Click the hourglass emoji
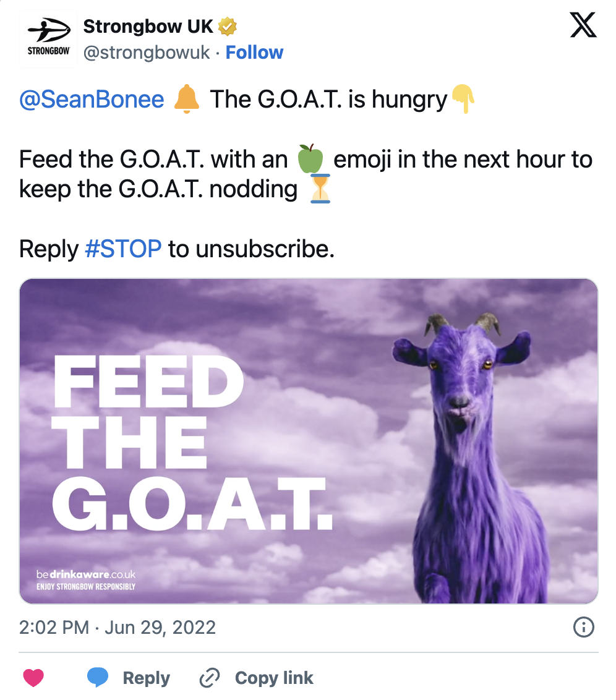The width and height of the screenshot is (616, 700). point(320,189)
